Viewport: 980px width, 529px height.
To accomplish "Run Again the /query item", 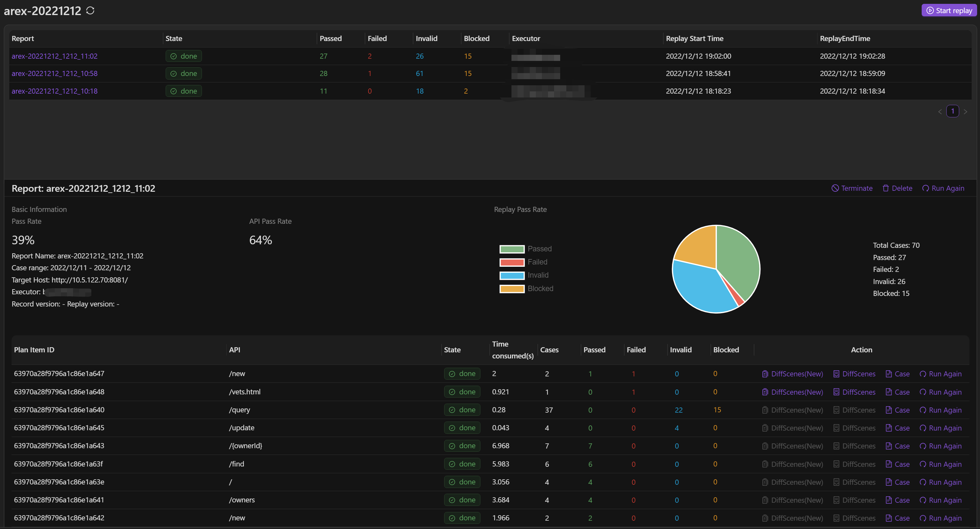I will click(941, 410).
